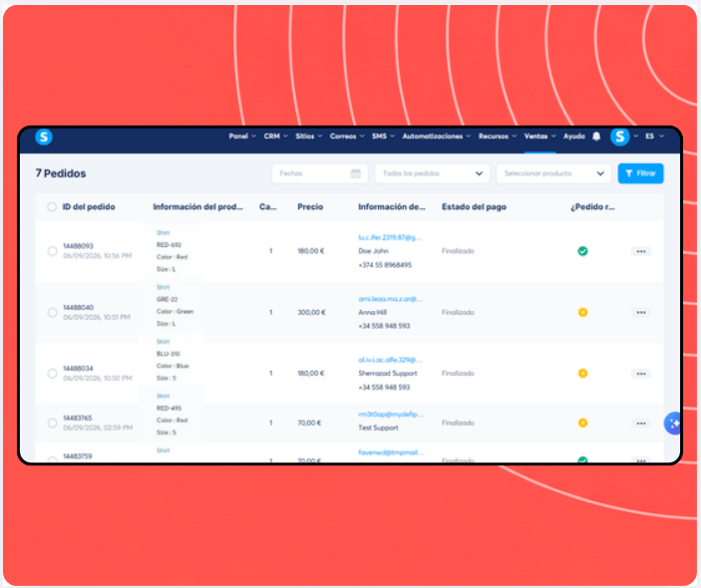Click the ID del pedido column header
The height and width of the screenshot is (588, 701).
89,207
